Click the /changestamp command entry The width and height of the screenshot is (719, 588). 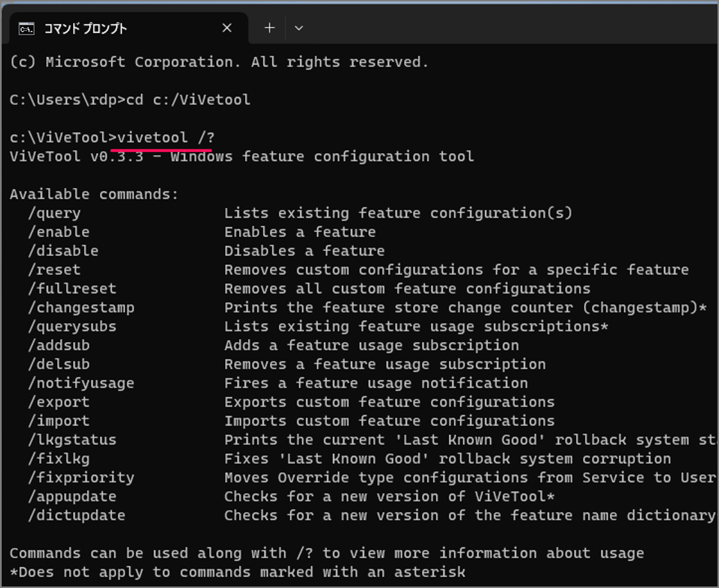pyautogui.click(x=81, y=307)
